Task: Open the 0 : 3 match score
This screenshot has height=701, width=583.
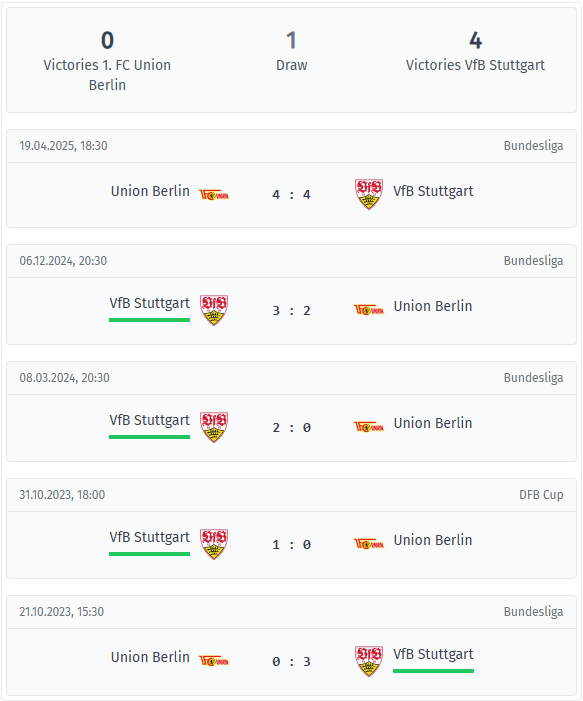Action: point(292,661)
